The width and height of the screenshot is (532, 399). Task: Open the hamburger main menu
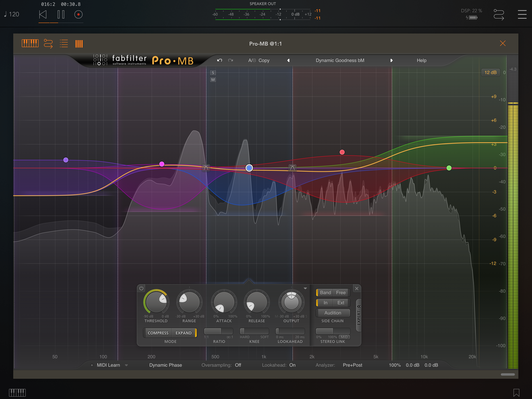[522, 14]
